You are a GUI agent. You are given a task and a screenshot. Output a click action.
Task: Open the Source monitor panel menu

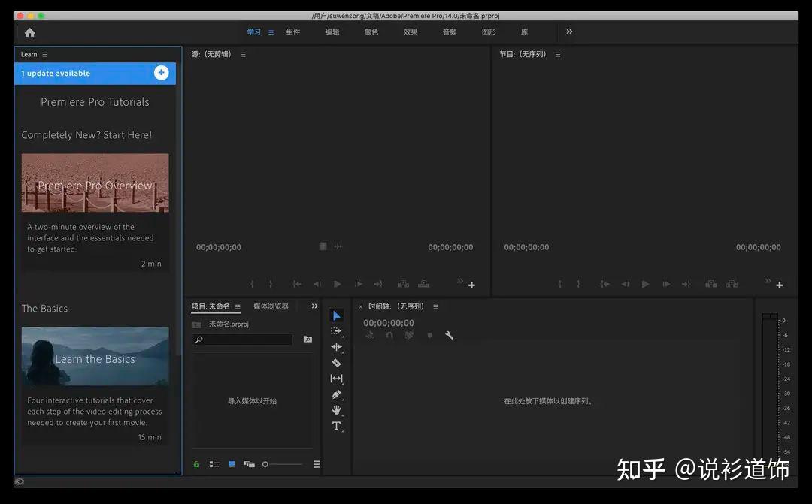243,54
